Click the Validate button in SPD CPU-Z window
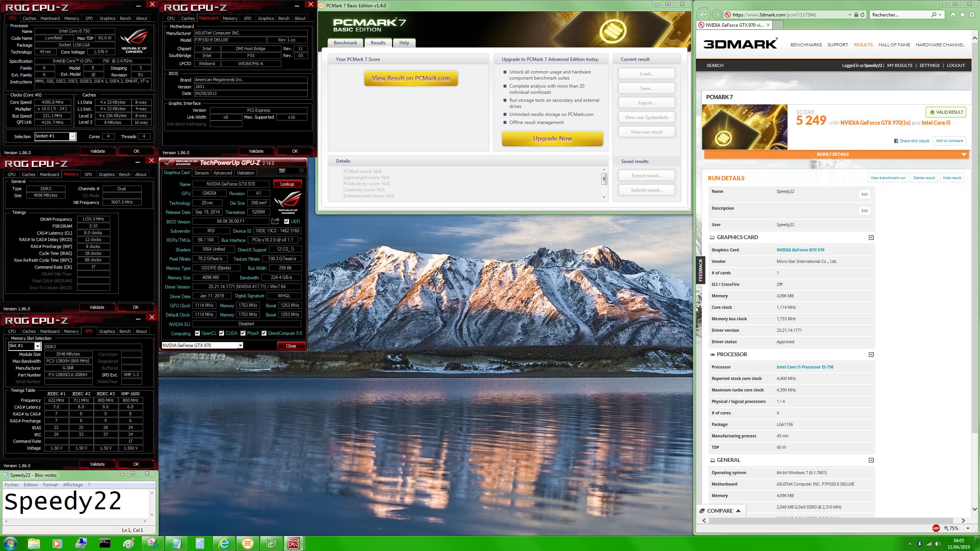Screen dimensions: 980x551 [x=97, y=464]
